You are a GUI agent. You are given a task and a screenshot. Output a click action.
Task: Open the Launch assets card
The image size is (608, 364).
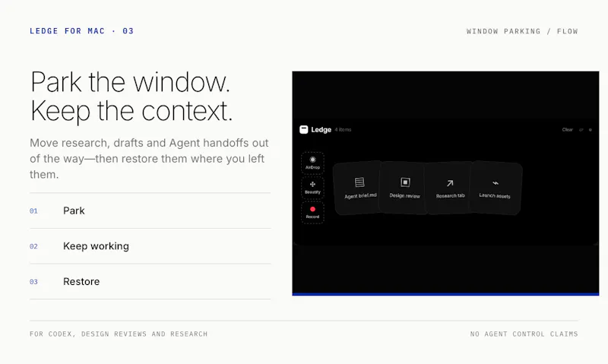[496, 188]
